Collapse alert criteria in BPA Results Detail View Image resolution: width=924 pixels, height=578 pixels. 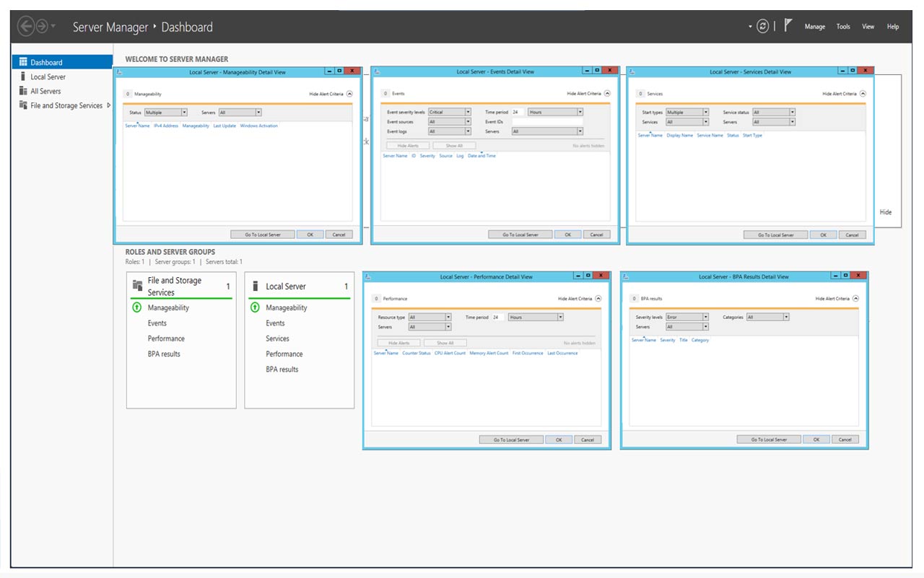(x=855, y=299)
